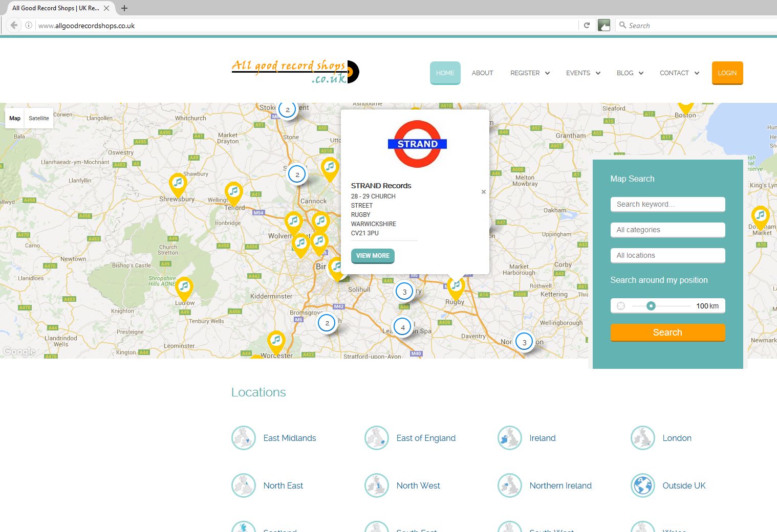Go to the HOME menu item

pyautogui.click(x=445, y=73)
